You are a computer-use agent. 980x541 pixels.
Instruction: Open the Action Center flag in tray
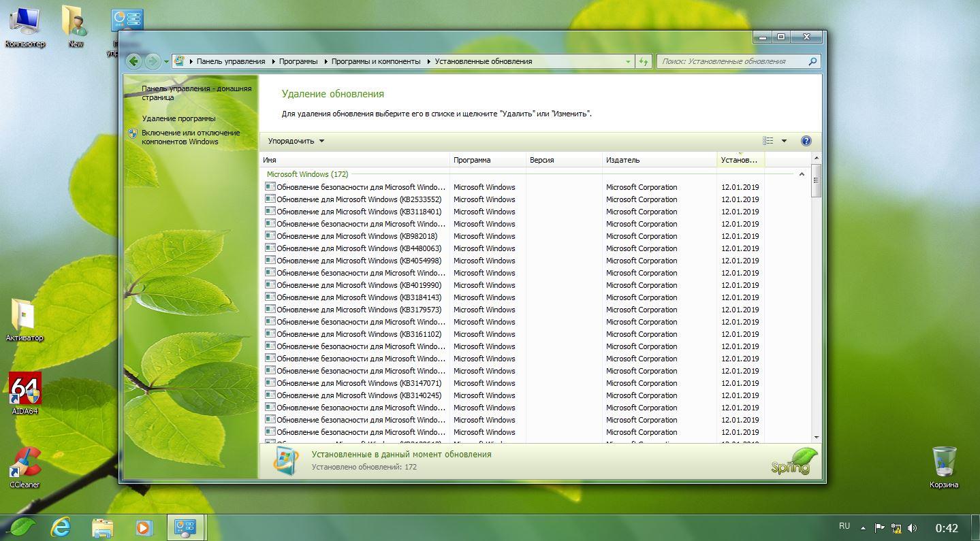(x=879, y=527)
